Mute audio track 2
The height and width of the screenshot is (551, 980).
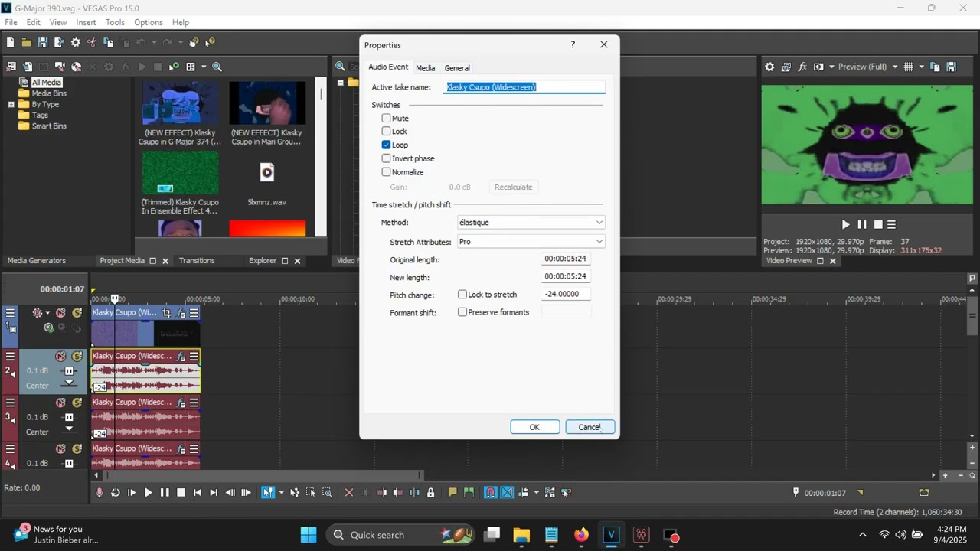point(60,357)
